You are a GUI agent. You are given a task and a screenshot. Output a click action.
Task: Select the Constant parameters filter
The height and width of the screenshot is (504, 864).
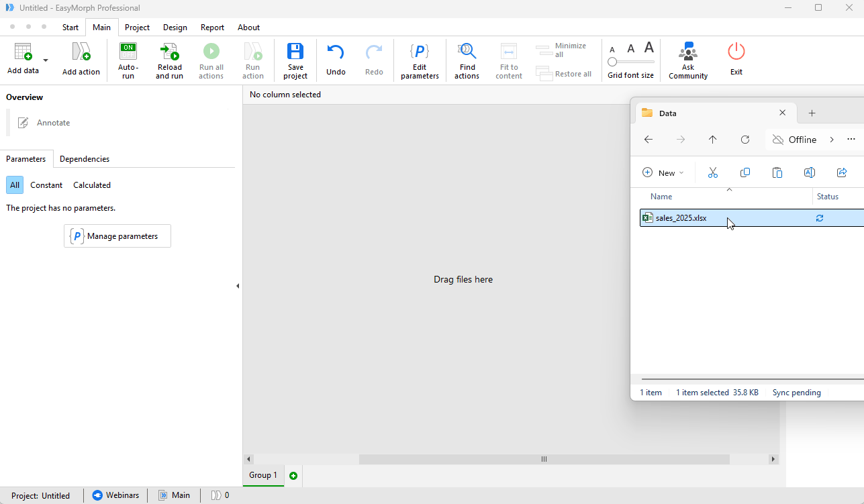[x=46, y=185]
